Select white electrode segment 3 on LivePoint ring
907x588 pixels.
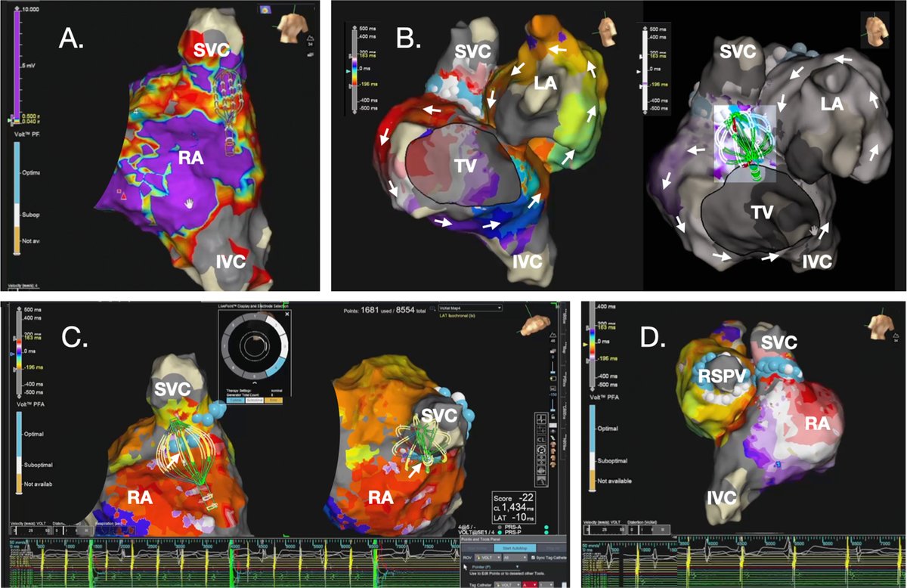284,347
